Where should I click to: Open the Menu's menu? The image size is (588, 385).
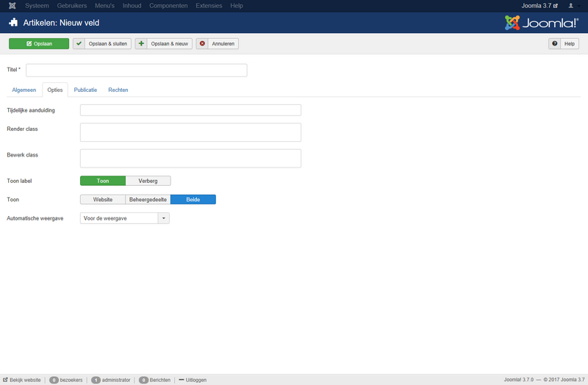[x=104, y=6]
